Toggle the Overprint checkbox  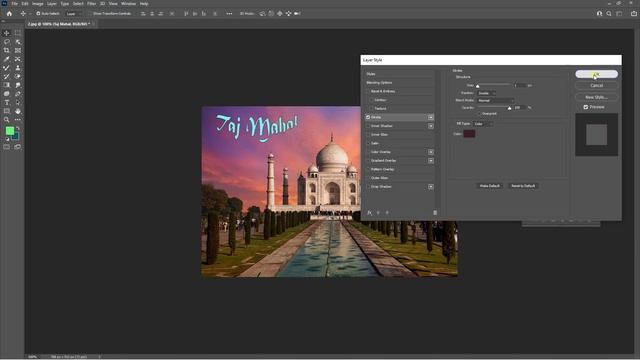coord(479,113)
